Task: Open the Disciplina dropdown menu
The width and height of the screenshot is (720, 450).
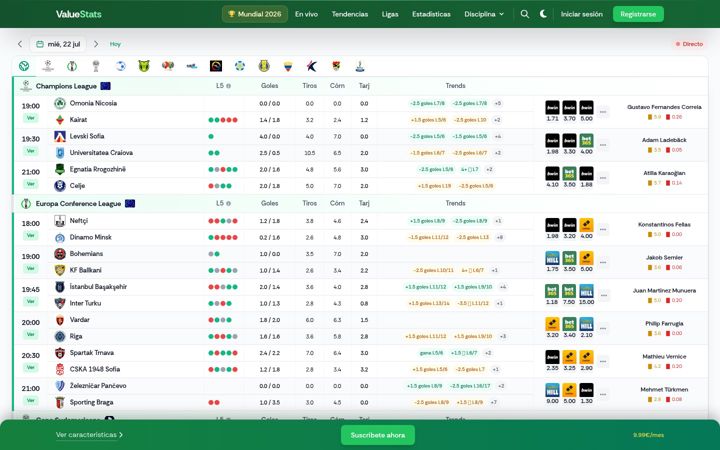Action: (484, 14)
